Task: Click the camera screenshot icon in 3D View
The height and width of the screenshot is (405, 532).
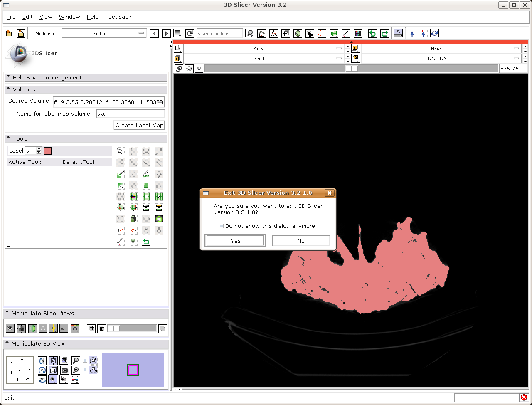Action: (64, 370)
